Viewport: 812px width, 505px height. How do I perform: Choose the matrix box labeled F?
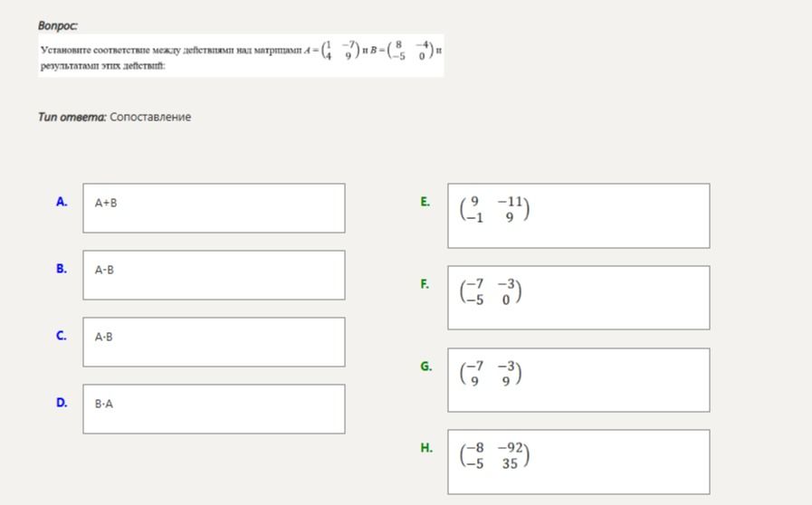(578, 298)
